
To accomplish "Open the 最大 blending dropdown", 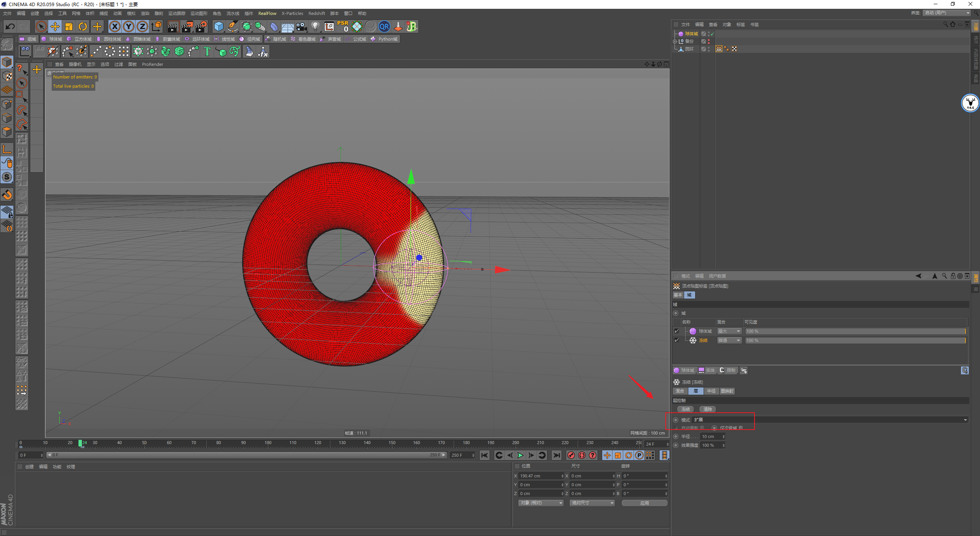I will click(x=730, y=331).
